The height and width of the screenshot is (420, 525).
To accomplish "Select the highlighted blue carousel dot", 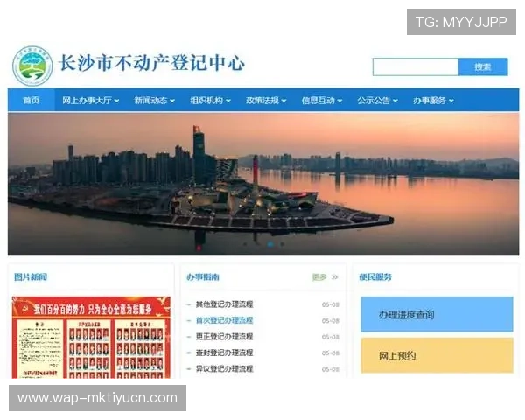I will pyautogui.click(x=270, y=244).
